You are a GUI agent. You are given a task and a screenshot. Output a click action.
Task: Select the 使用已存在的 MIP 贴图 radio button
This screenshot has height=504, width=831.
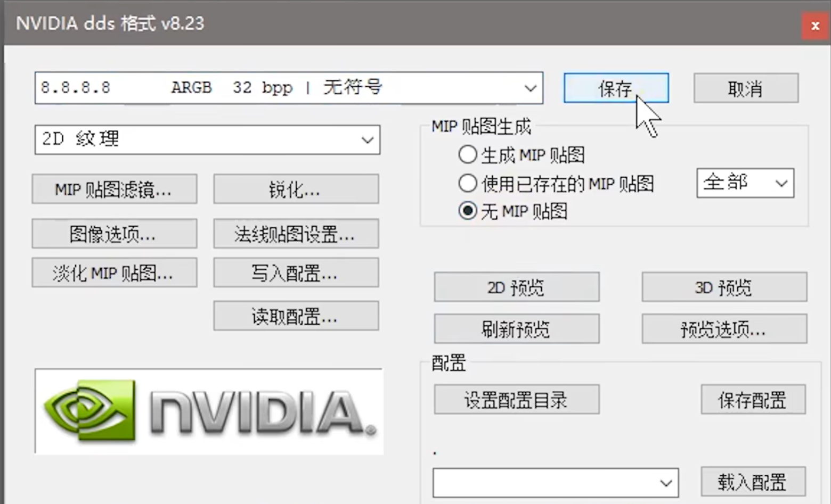click(467, 184)
